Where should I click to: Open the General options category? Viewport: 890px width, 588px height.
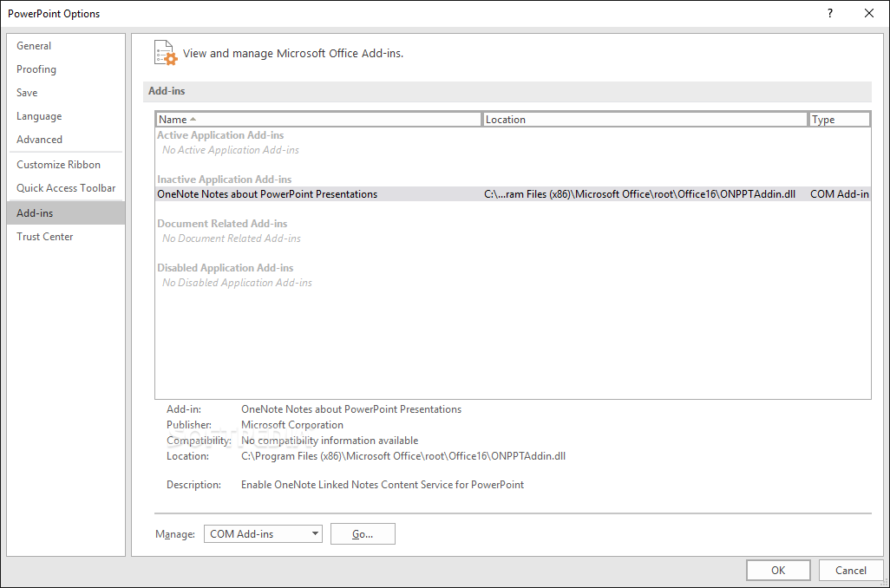[x=66, y=46]
